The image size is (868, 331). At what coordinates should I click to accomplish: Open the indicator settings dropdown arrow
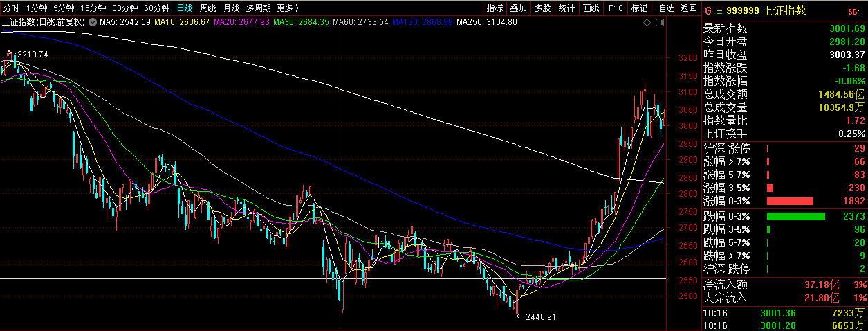94,22
